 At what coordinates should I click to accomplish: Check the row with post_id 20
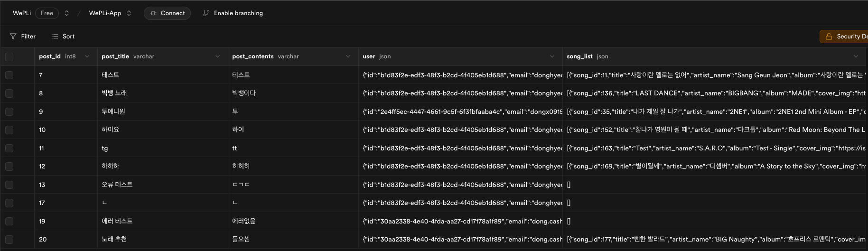click(x=9, y=240)
